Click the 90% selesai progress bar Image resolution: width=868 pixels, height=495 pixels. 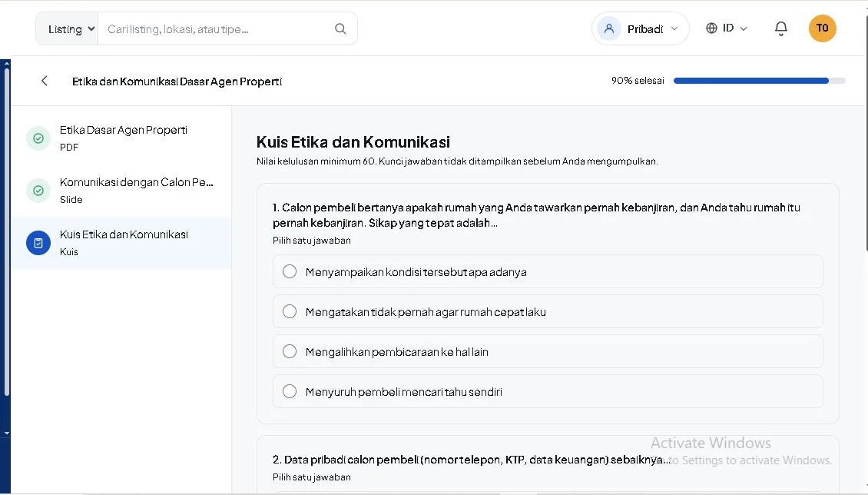(759, 81)
